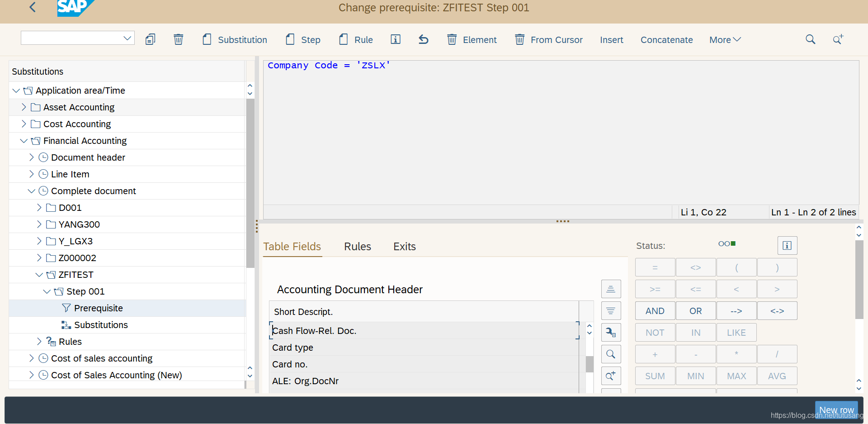The width and height of the screenshot is (868, 424).
Task: Open the command field dropdown
Action: click(127, 38)
